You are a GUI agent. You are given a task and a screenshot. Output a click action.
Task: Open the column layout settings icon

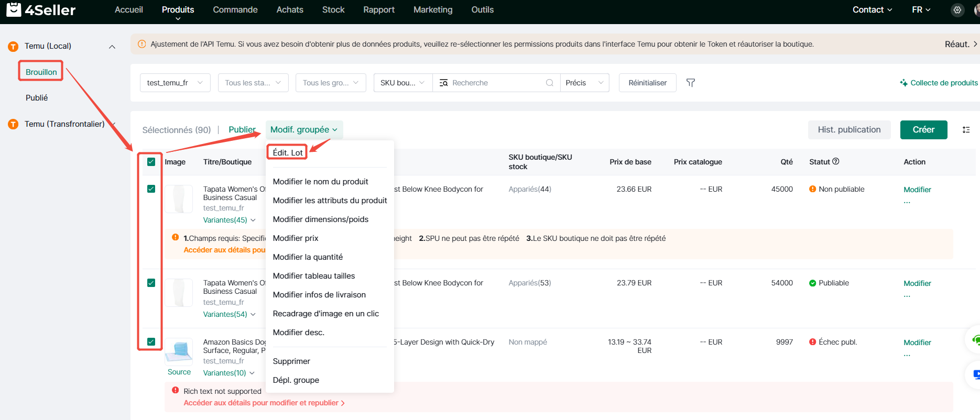966,130
